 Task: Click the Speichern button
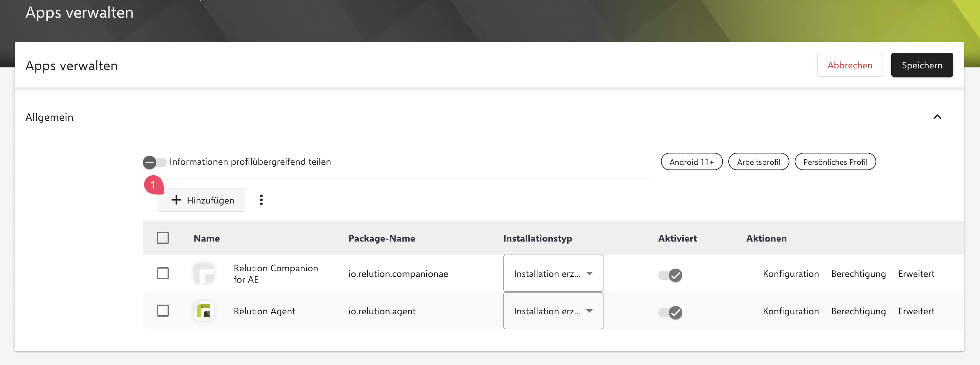pyautogui.click(x=922, y=65)
